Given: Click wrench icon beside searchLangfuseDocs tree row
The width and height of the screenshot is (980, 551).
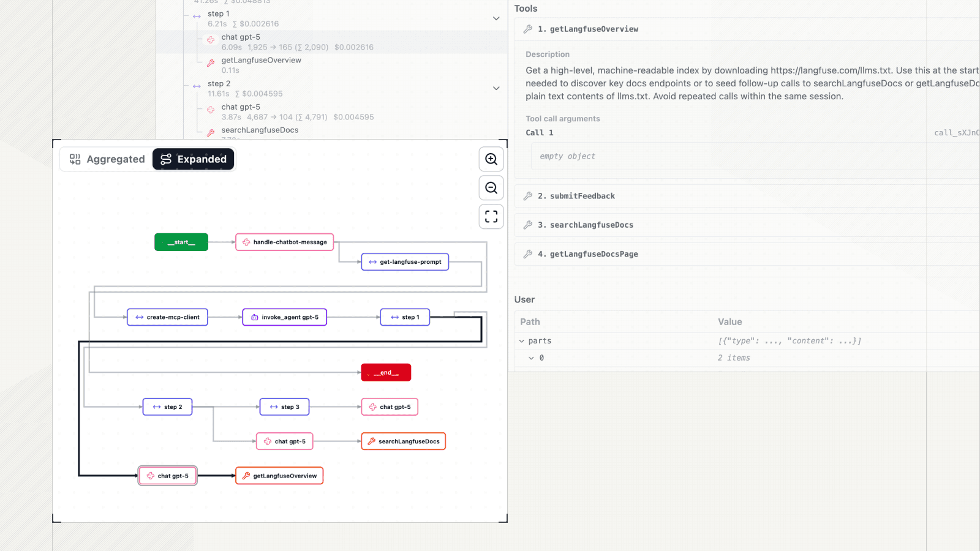Looking at the screenshot, I should pos(211,133).
